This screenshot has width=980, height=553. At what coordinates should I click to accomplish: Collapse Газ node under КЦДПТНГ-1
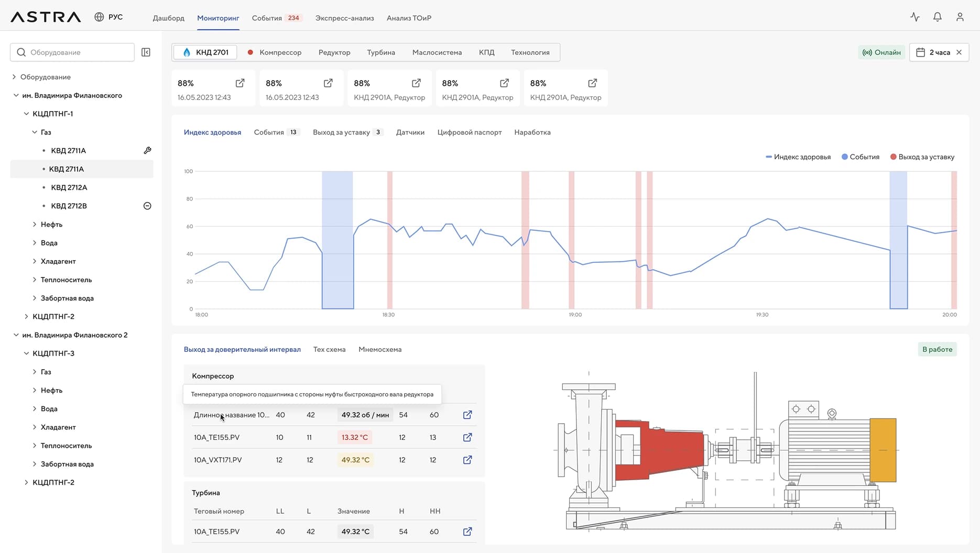pyautogui.click(x=35, y=132)
